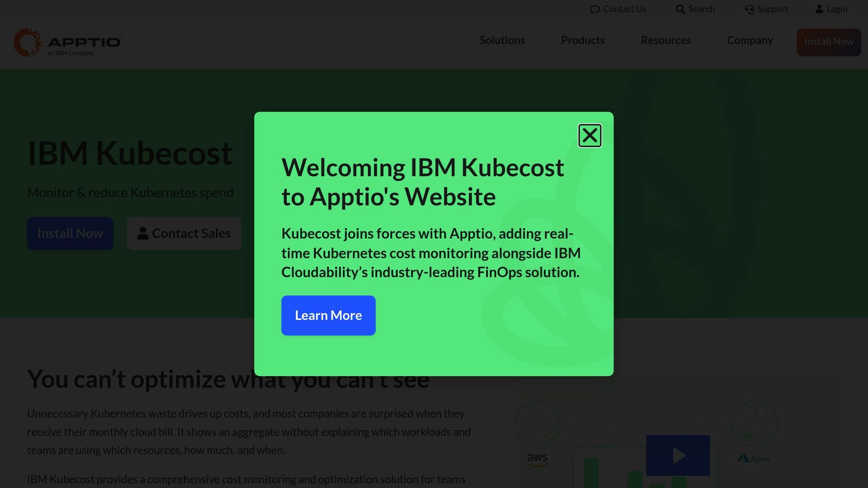Click the Search magnifier icon
Screen dimensions: 868x488
pos(680,9)
